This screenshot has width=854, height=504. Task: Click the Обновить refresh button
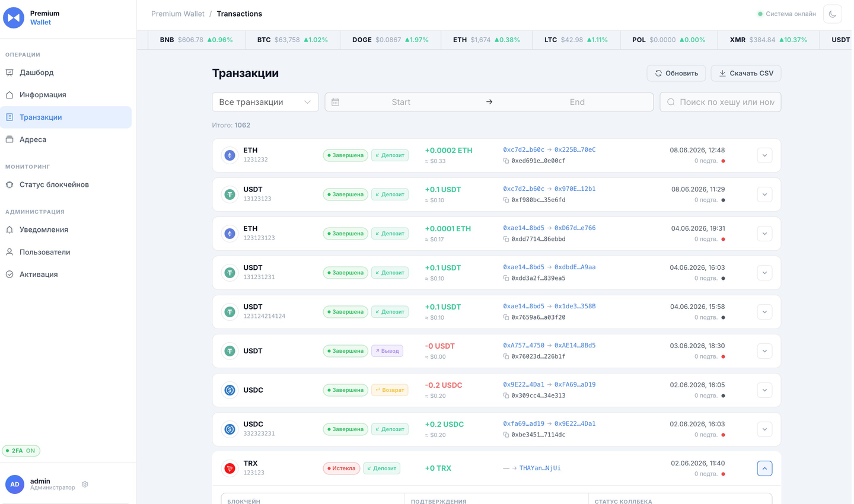point(676,74)
